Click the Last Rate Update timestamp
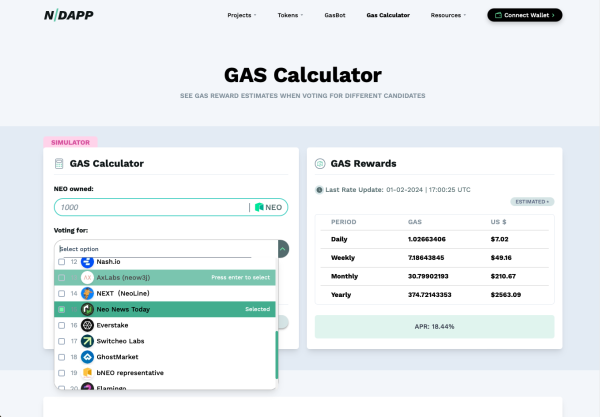Screen dimensions: 600x417 click(x=428, y=190)
